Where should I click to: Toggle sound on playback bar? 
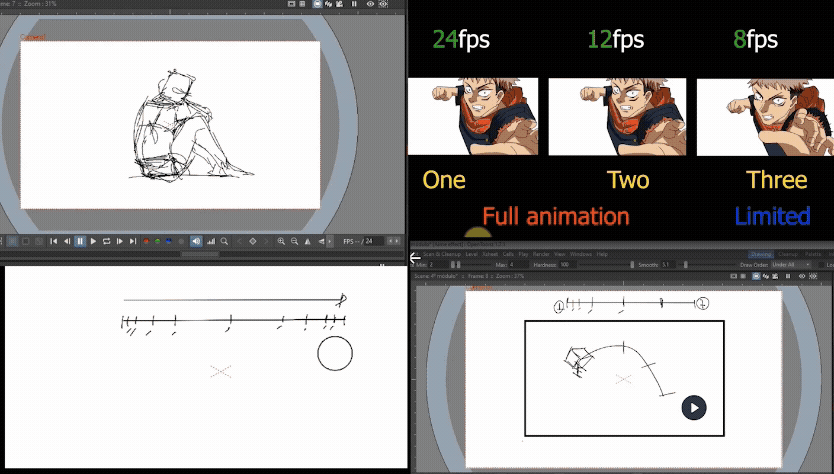tap(196, 241)
